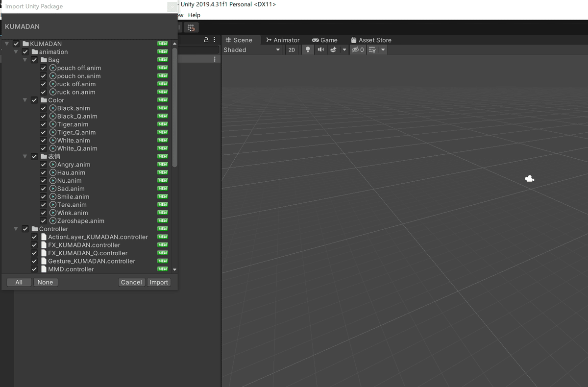
Task: Collapse the animation folder arrow
Action: [16, 51]
